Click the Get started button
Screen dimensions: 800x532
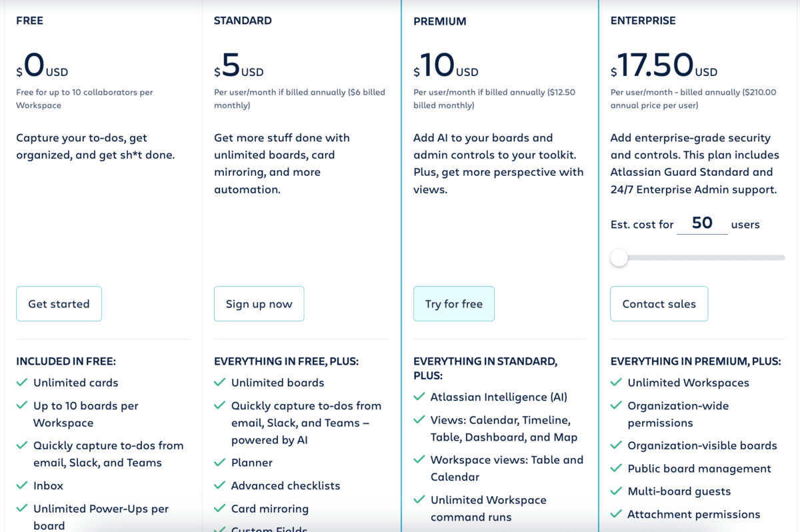click(x=59, y=304)
